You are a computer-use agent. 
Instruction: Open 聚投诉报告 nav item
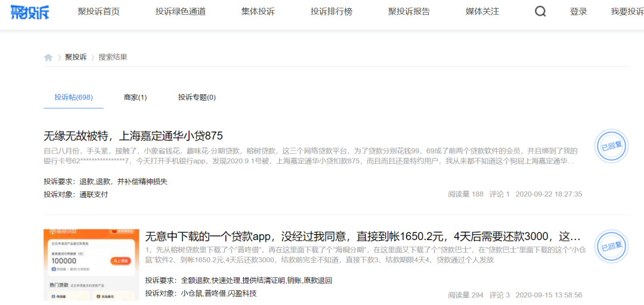409,11
